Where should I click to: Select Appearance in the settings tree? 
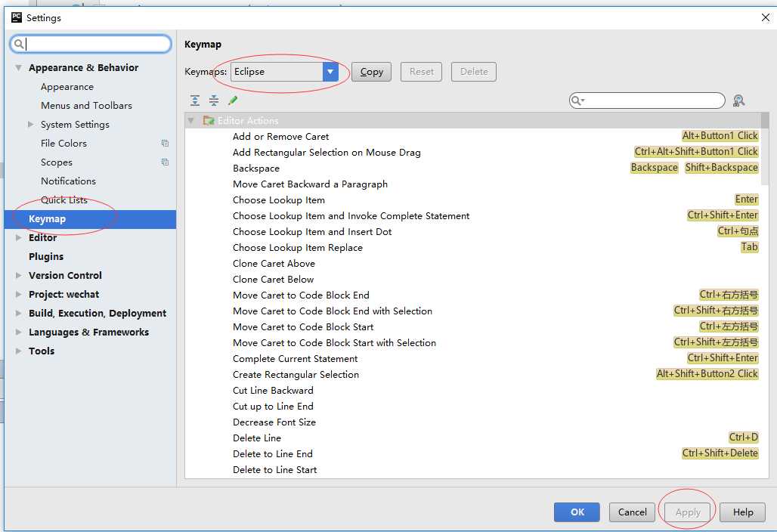67,87
